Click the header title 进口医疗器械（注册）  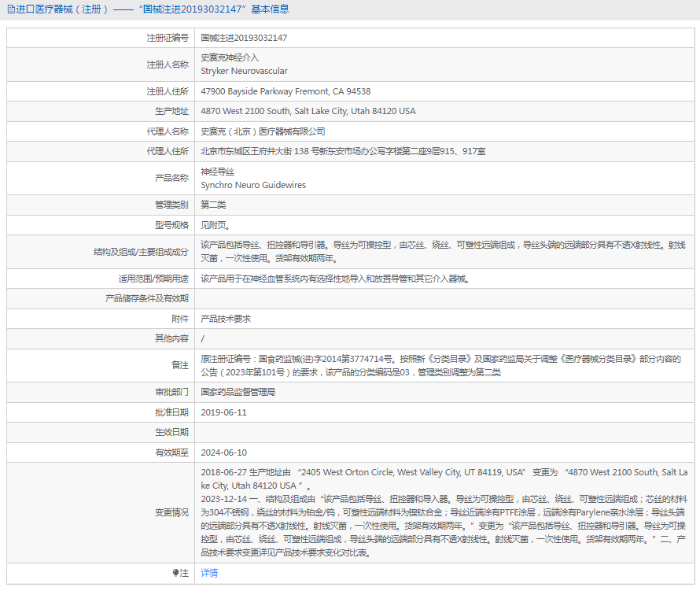[62, 9]
